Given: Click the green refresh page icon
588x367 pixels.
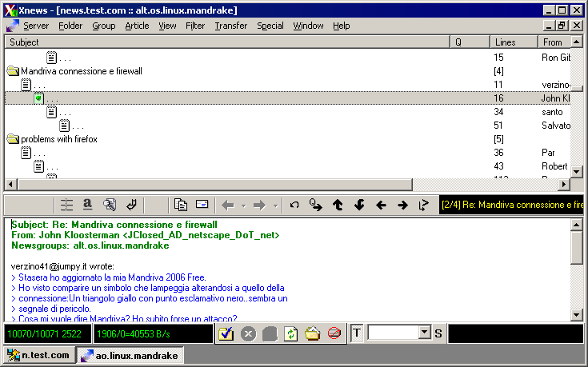Looking at the screenshot, I should click(291, 333).
